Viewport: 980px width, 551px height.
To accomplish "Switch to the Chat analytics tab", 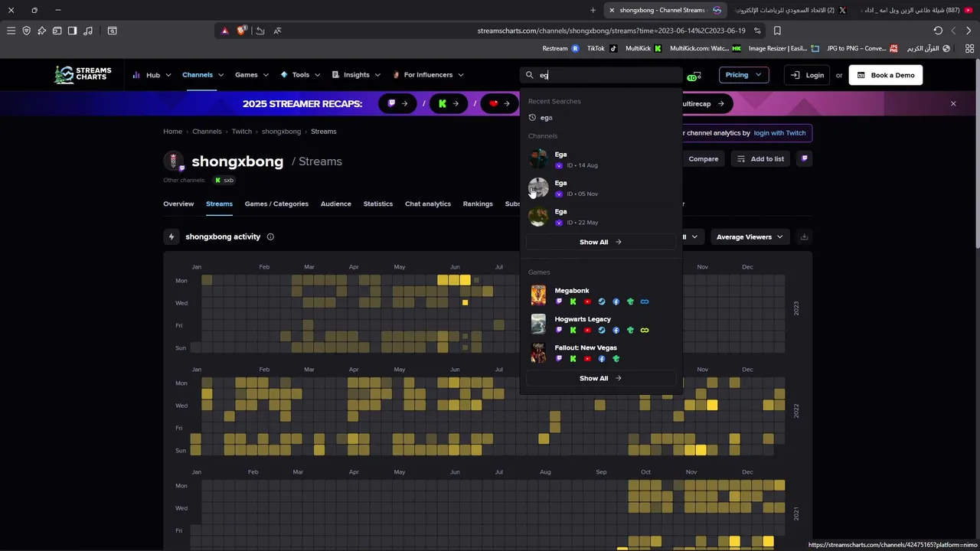I will pos(428,204).
